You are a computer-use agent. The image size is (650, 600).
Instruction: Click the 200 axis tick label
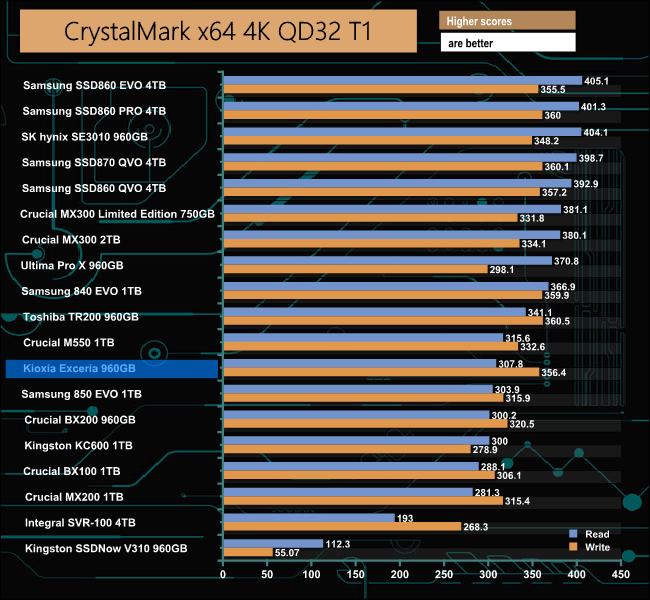tap(400, 574)
